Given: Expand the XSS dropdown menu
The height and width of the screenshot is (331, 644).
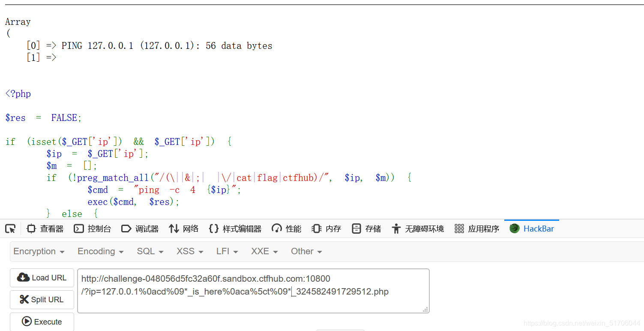Looking at the screenshot, I should [x=190, y=252].
